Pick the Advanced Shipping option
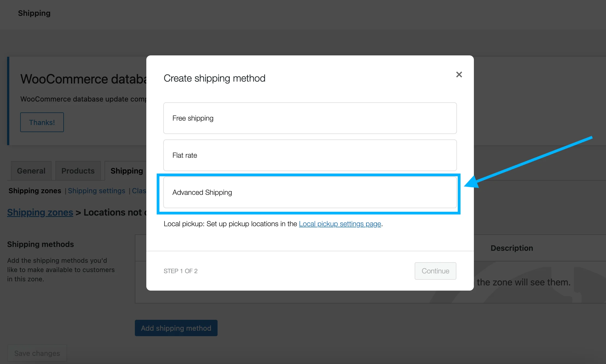The width and height of the screenshot is (606, 364). pyautogui.click(x=310, y=192)
